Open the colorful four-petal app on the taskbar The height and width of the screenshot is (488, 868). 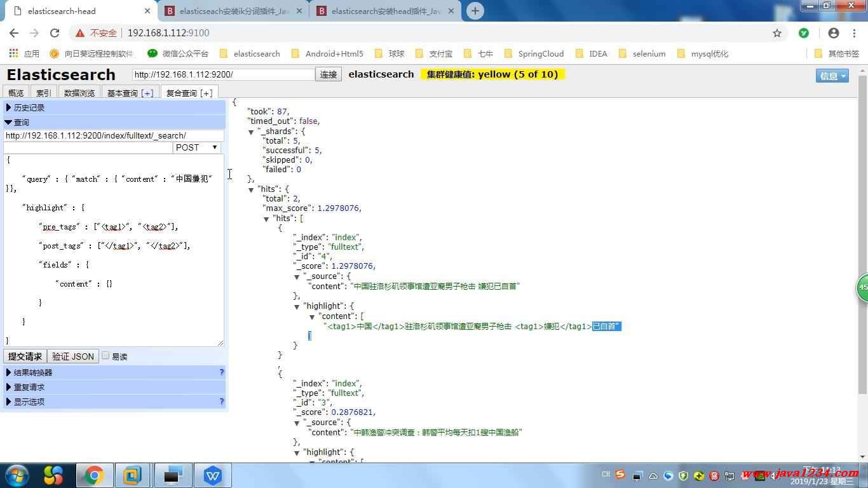[x=53, y=475]
